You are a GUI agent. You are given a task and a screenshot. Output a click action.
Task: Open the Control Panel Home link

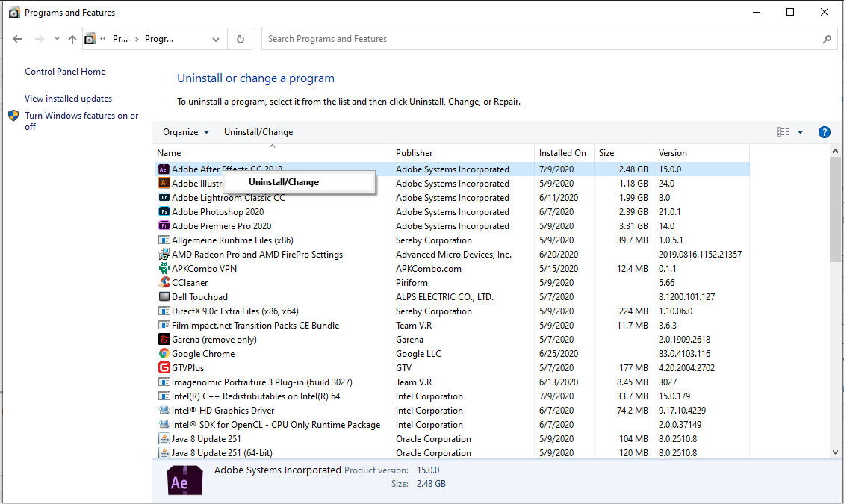pyautogui.click(x=65, y=72)
